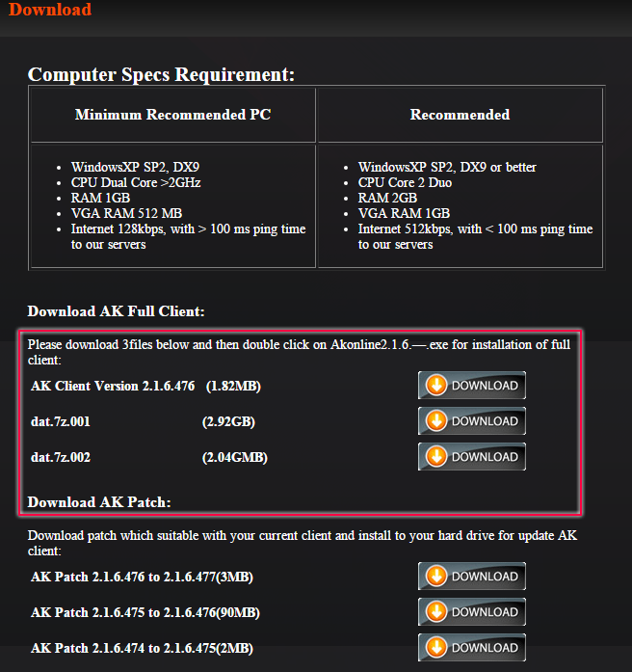Click arrow icon for patch 2.1.6.474 to 2.1.6.475
The width and height of the screenshot is (632, 672).
point(436,648)
